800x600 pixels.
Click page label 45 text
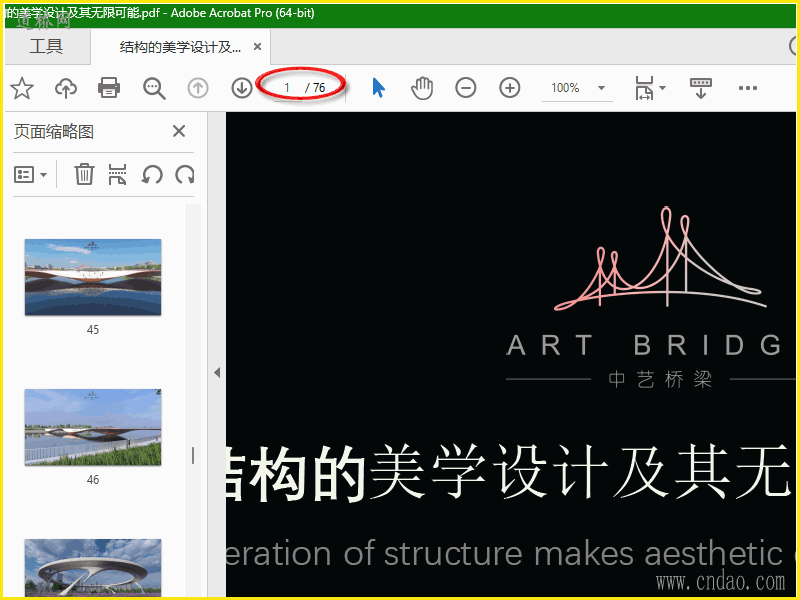click(93, 330)
